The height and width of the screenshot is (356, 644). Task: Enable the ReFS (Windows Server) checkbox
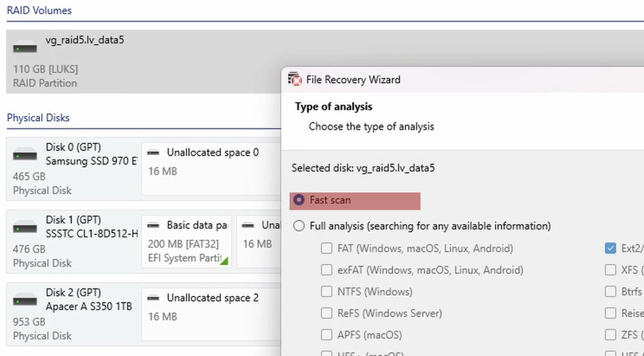[x=326, y=314]
